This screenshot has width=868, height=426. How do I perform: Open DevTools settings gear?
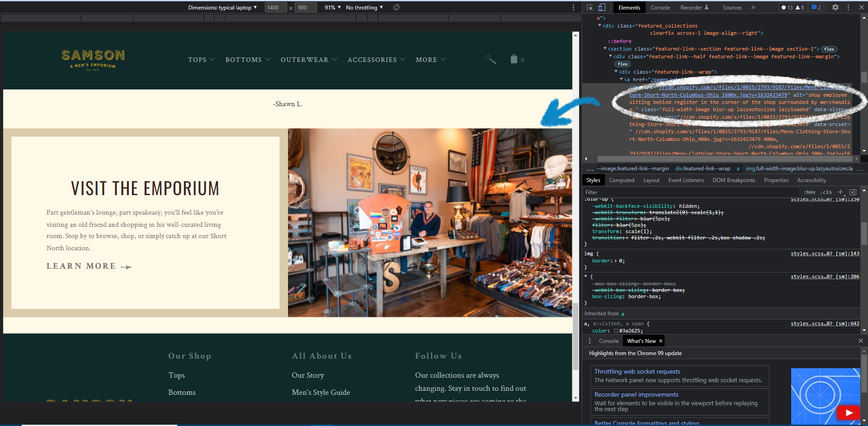point(835,7)
